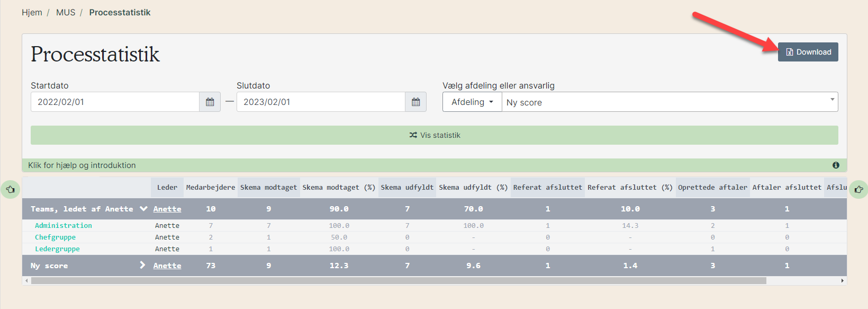This screenshot has width=868, height=309.
Task: Open the Afdeling dropdown
Action: (x=472, y=102)
